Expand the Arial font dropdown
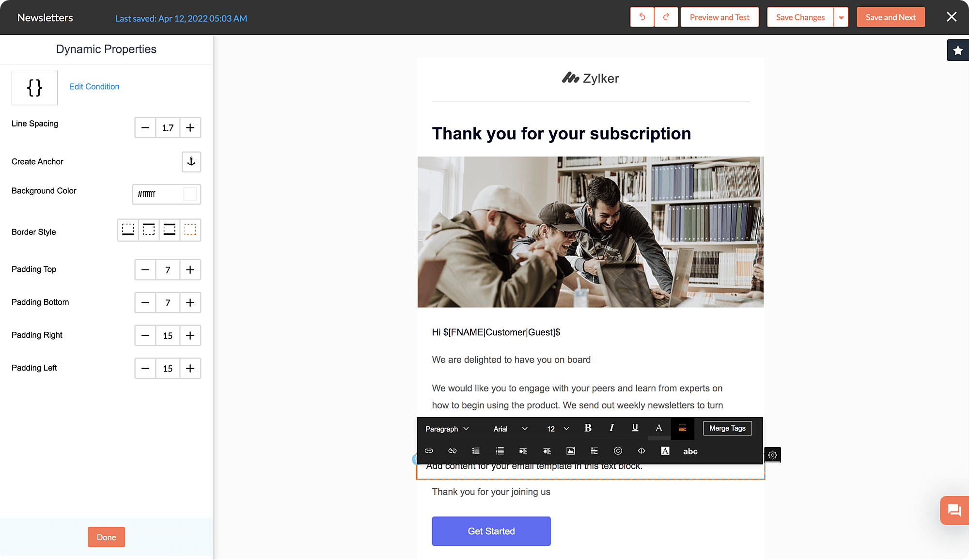This screenshot has height=560, width=969. 510,429
